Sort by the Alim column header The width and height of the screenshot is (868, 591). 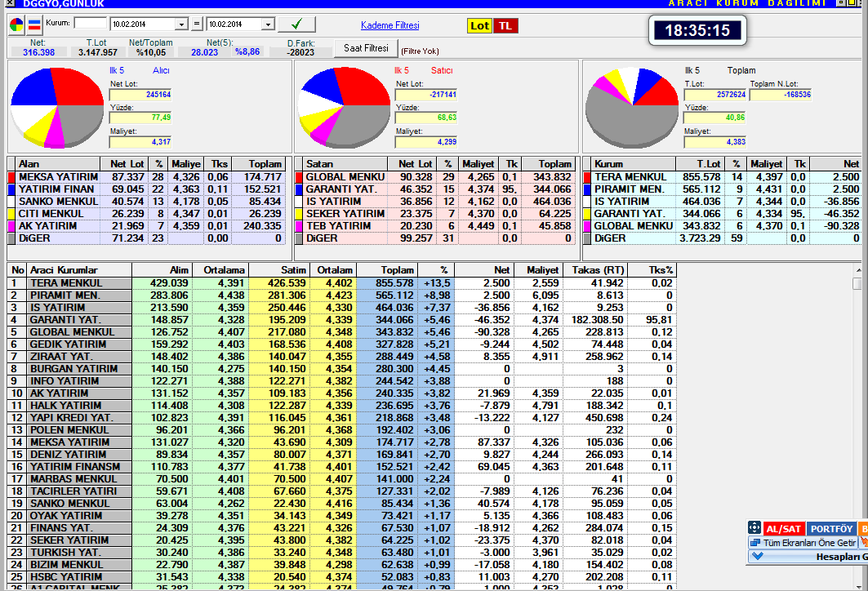[162, 270]
